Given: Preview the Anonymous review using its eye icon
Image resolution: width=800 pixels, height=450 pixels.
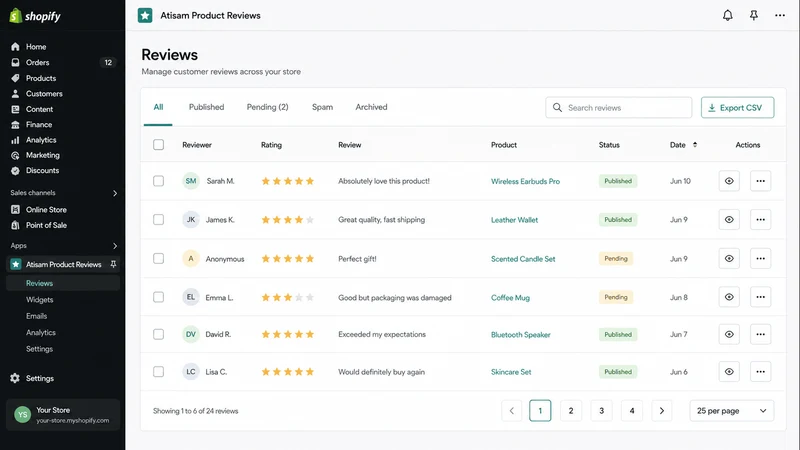Looking at the screenshot, I should coord(729,258).
